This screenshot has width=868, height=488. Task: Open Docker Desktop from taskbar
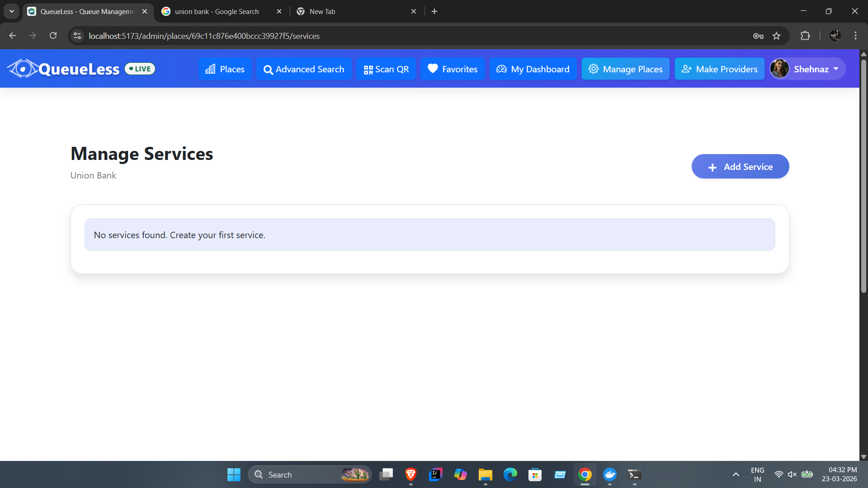(x=610, y=474)
